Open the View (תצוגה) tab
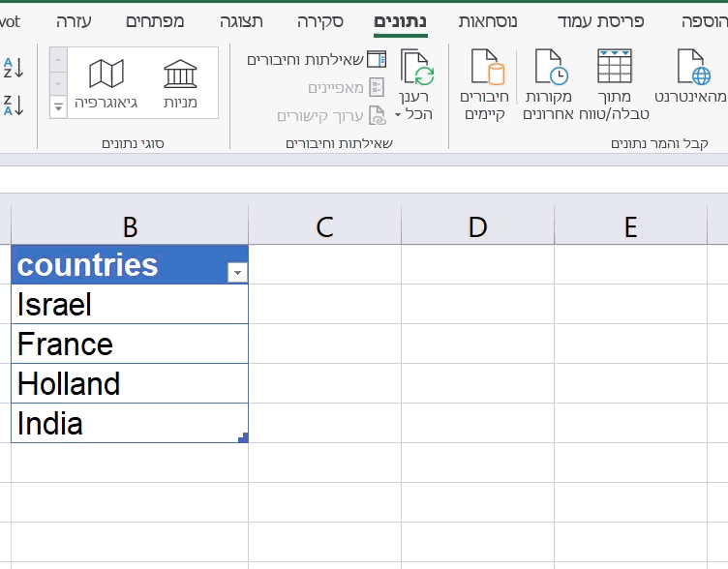The height and width of the screenshot is (569, 728). point(241,21)
